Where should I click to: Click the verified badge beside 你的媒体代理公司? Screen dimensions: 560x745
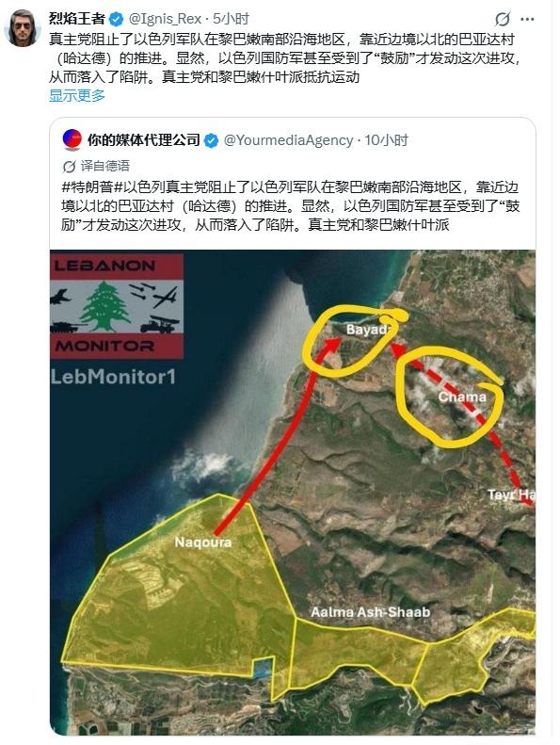pyautogui.click(x=212, y=140)
